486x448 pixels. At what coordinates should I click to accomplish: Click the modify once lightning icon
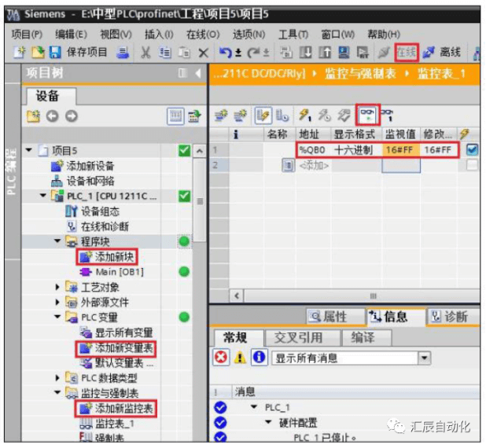(x=304, y=116)
